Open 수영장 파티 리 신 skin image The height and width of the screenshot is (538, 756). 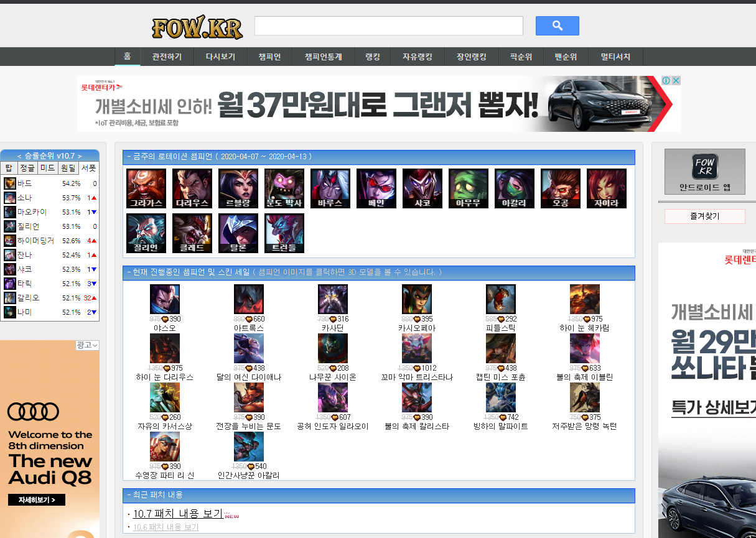165,447
